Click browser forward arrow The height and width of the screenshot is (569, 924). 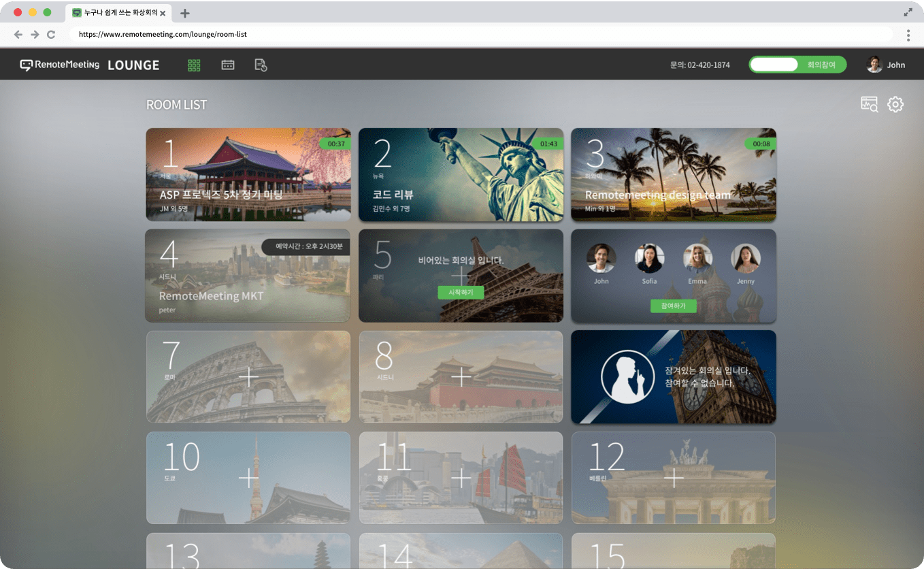35,34
